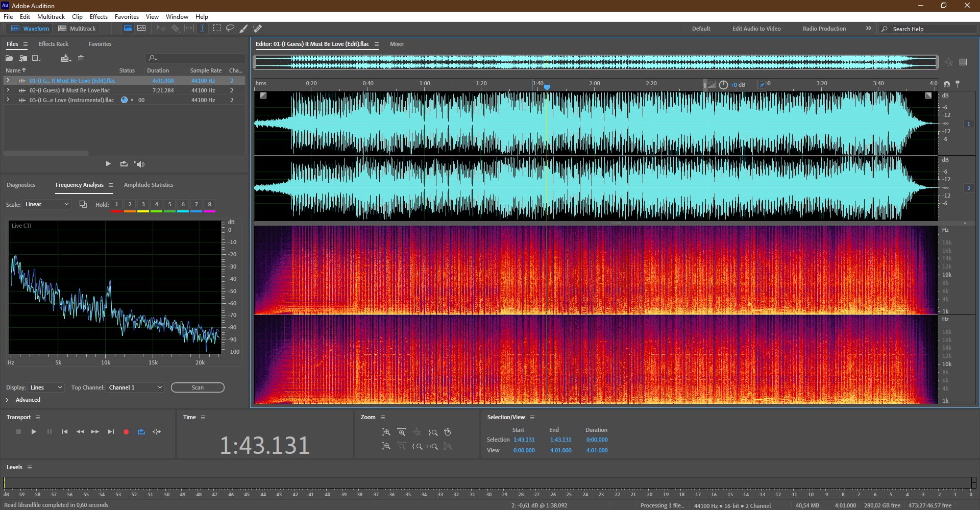Select 02-(I Guess) It Must Be Love.flac file
The width and height of the screenshot is (980, 510).
tap(69, 90)
